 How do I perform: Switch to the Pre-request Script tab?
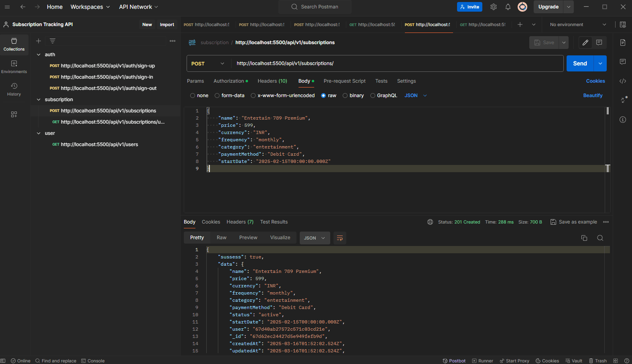[345, 81]
